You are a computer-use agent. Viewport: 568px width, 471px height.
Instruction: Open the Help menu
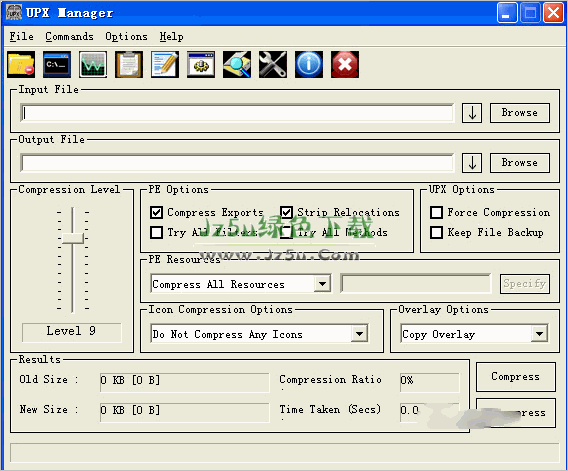(x=171, y=36)
